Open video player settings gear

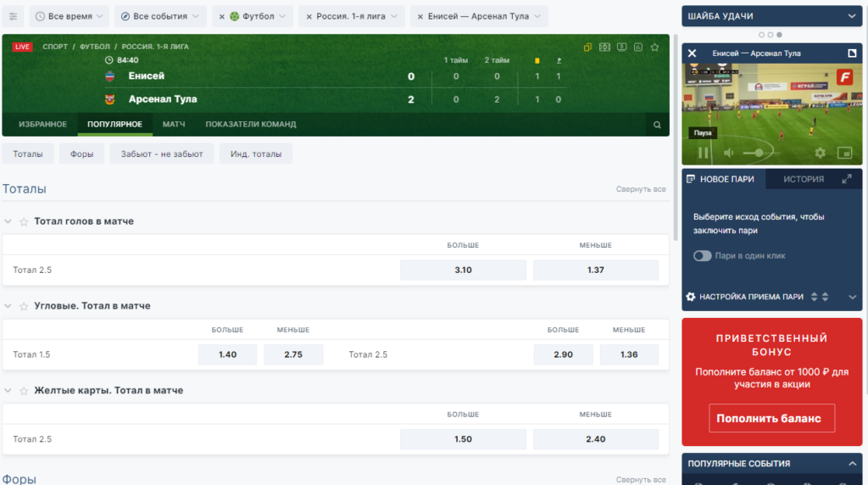point(820,153)
